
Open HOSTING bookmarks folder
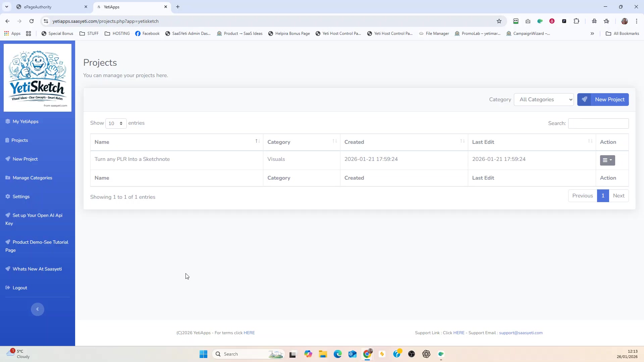tap(117, 34)
